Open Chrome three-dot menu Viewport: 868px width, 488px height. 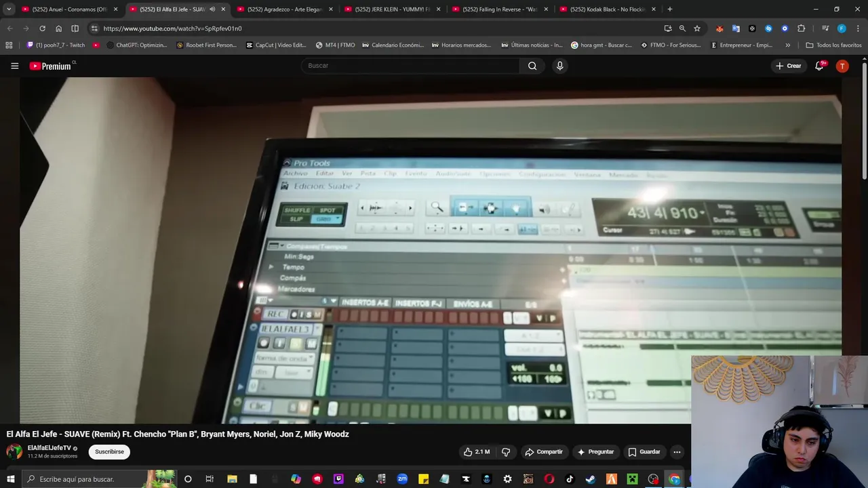tap(859, 28)
